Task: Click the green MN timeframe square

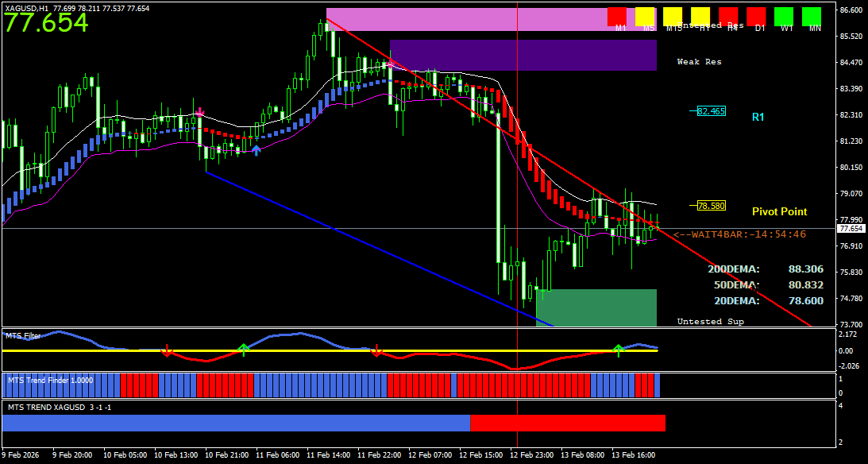Action: coord(812,16)
